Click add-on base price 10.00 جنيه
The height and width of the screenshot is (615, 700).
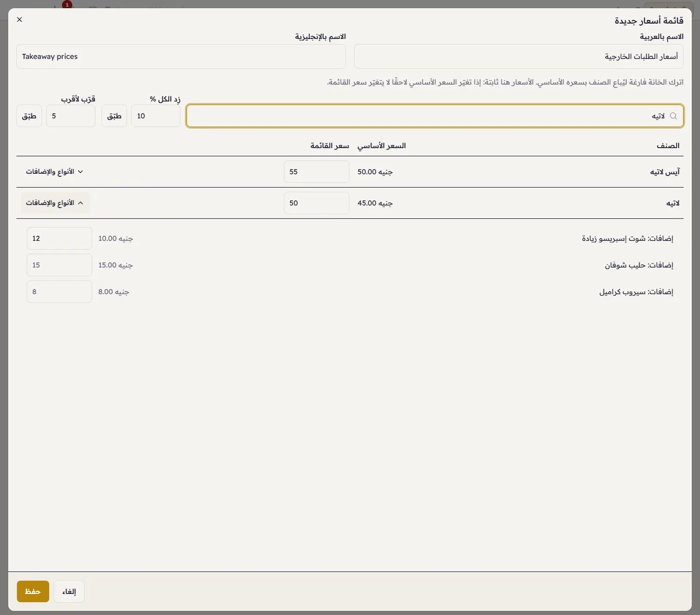116,238
